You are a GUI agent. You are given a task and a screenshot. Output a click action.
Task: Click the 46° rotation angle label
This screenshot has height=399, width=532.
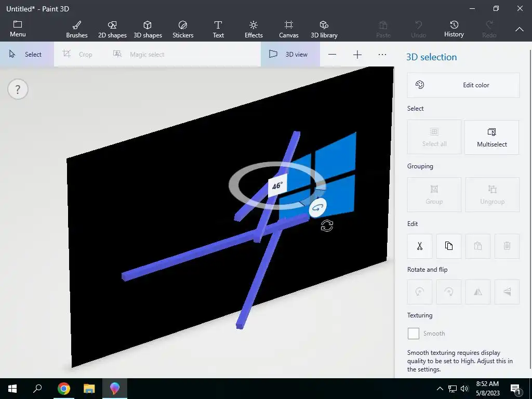coord(277,185)
